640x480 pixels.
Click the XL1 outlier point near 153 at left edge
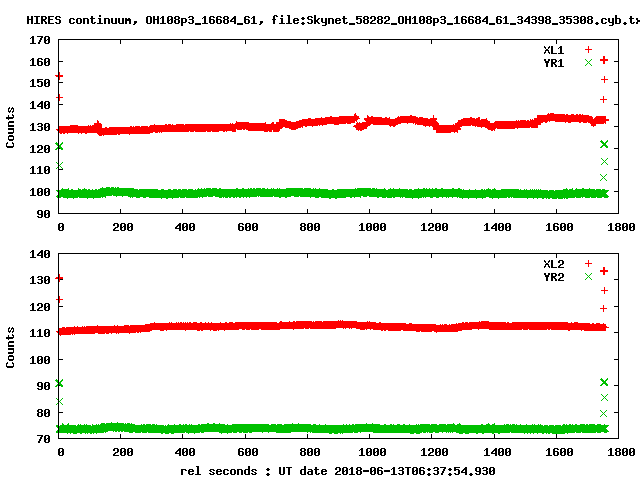click(x=59, y=76)
